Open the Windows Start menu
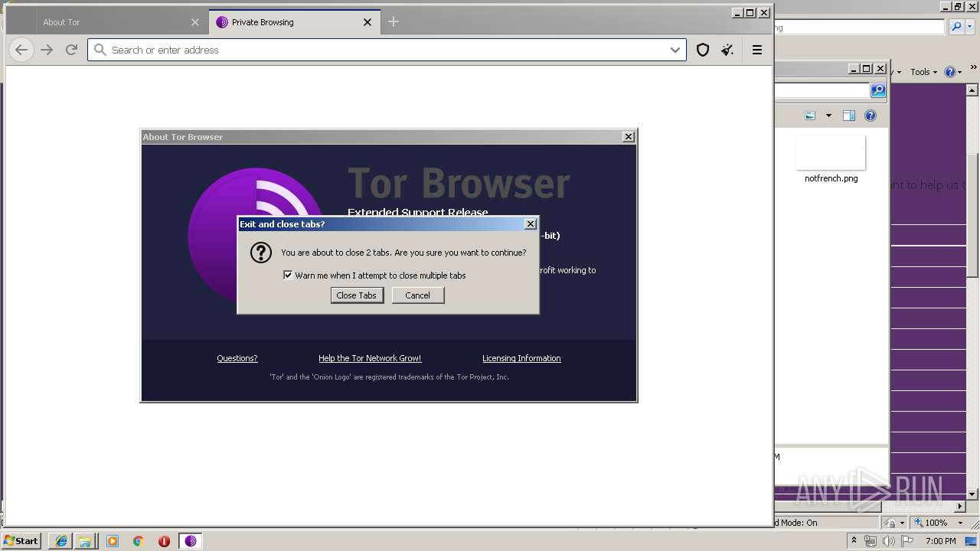The height and width of the screenshot is (551, 980). [21, 541]
